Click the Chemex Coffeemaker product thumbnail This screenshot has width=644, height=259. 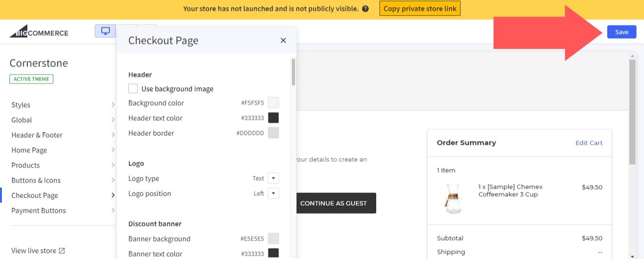click(x=453, y=198)
